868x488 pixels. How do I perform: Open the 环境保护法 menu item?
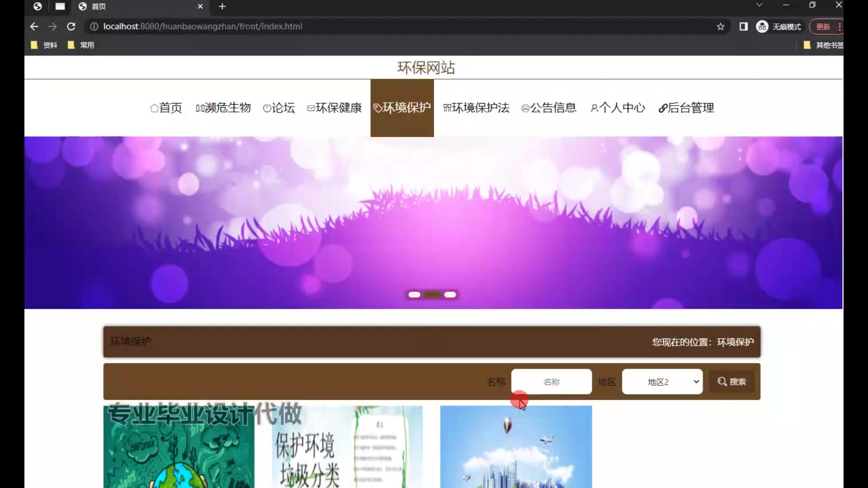coord(476,108)
